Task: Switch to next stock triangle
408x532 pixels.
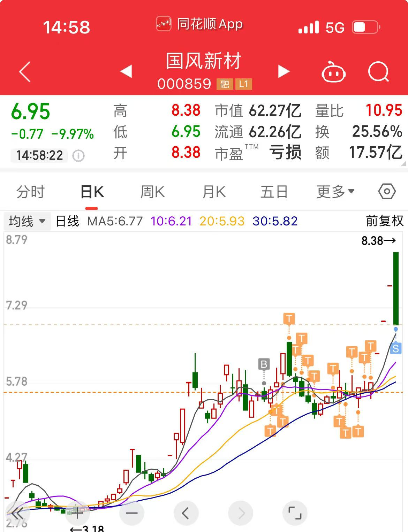Action: pos(284,71)
